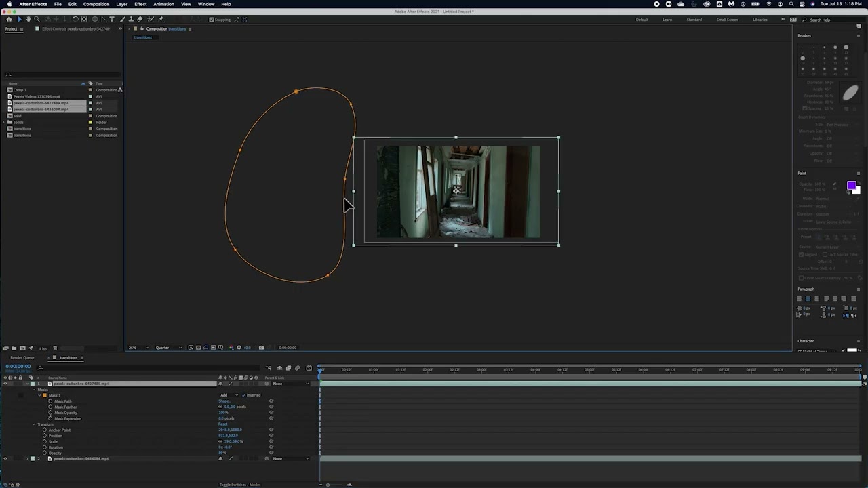Expand layer 2 properties in timeline

tap(27, 459)
